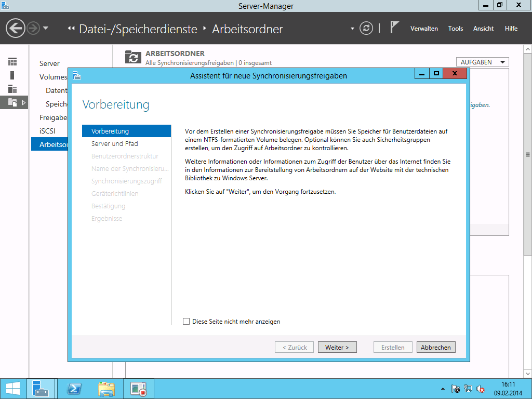Image resolution: width=532 pixels, height=399 pixels.
Task: Open the Ansicht menu
Action: click(x=483, y=29)
